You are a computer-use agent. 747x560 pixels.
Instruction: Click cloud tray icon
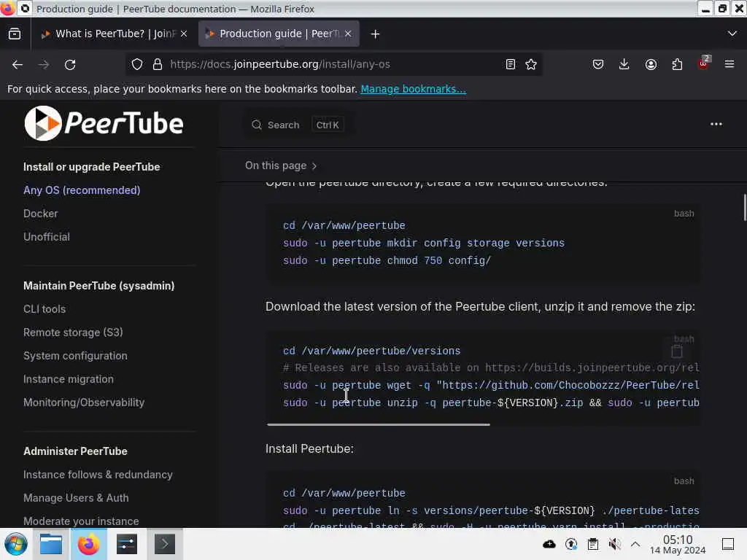[549, 544]
